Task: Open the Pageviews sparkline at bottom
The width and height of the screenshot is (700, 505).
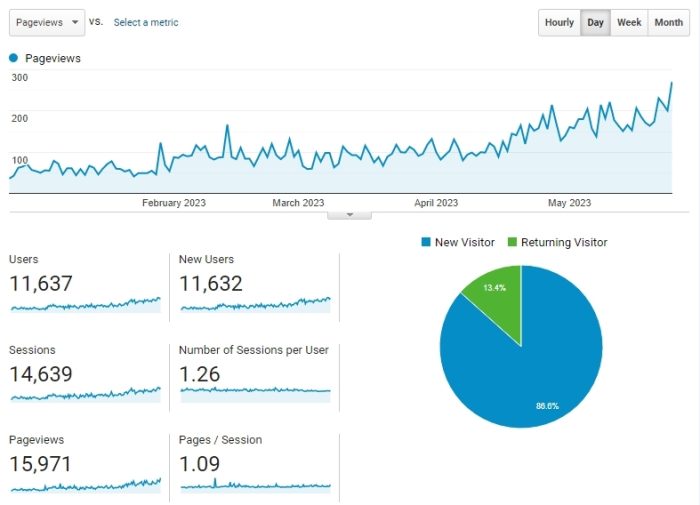Action: tap(85, 485)
